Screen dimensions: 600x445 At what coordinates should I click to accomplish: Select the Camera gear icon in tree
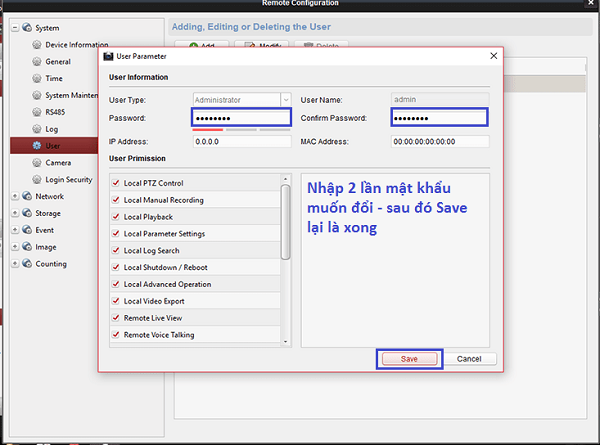point(37,163)
